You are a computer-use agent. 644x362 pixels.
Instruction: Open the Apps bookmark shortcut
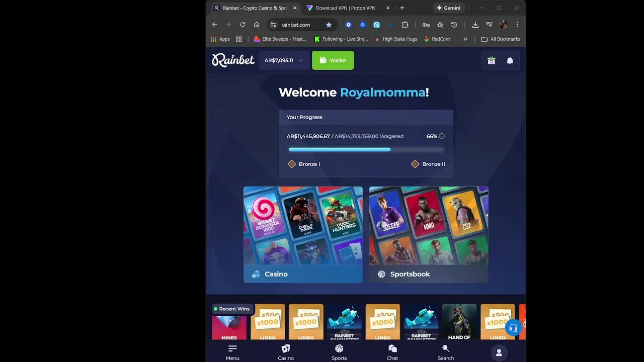(x=220, y=39)
